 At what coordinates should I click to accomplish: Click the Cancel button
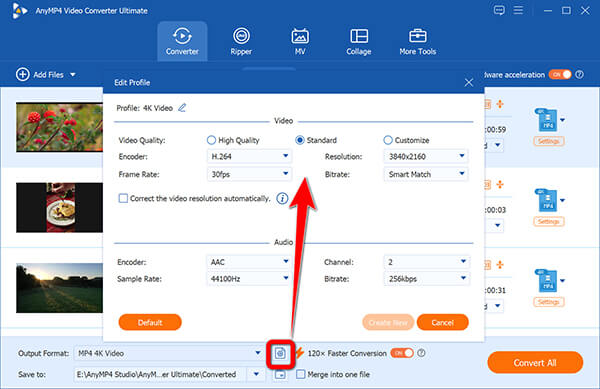(x=442, y=322)
